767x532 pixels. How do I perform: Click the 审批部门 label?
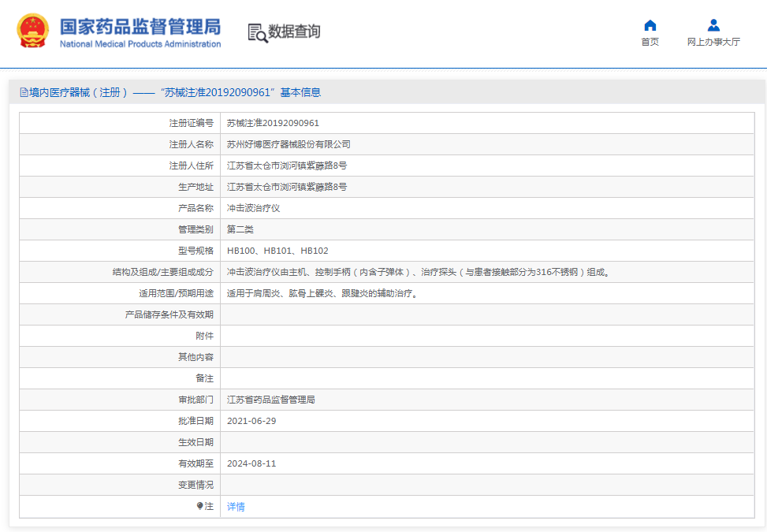[195, 400]
